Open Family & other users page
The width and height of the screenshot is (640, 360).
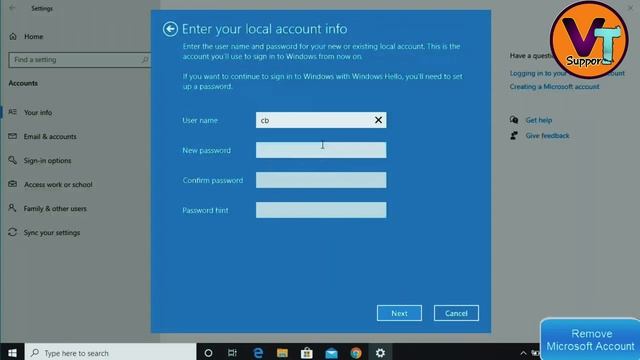tap(55, 209)
